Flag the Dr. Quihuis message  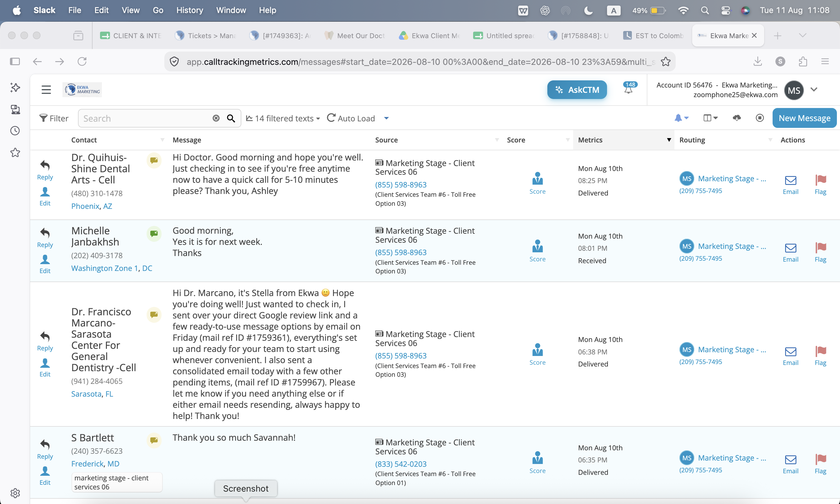click(x=820, y=185)
